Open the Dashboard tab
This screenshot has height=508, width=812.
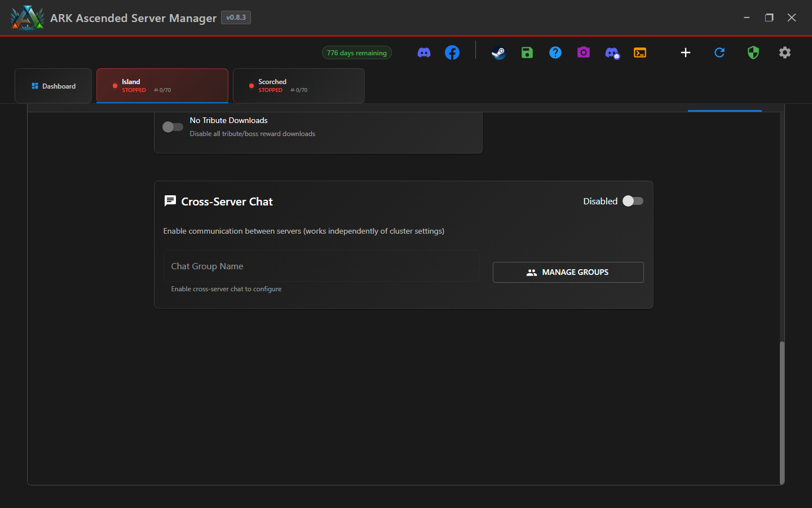(x=53, y=86)
